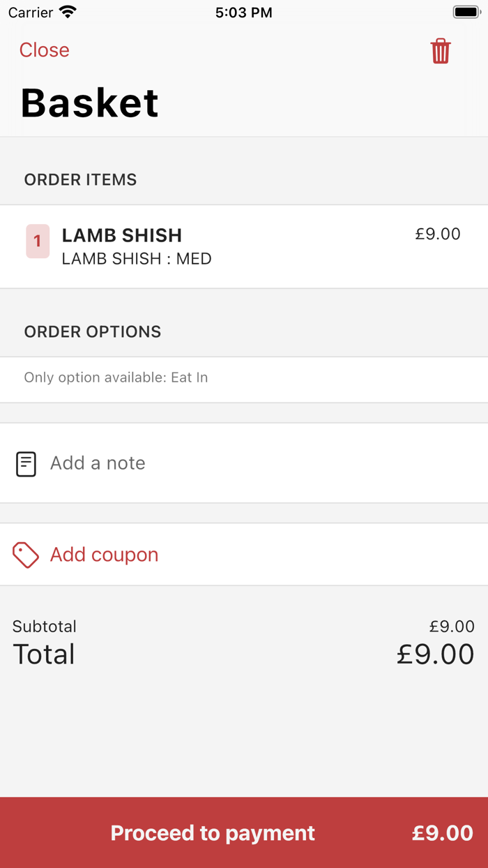Tap the Only option available: Eat In row
Viewport: 488px width, 868px height.
click(x=116, y=377)
